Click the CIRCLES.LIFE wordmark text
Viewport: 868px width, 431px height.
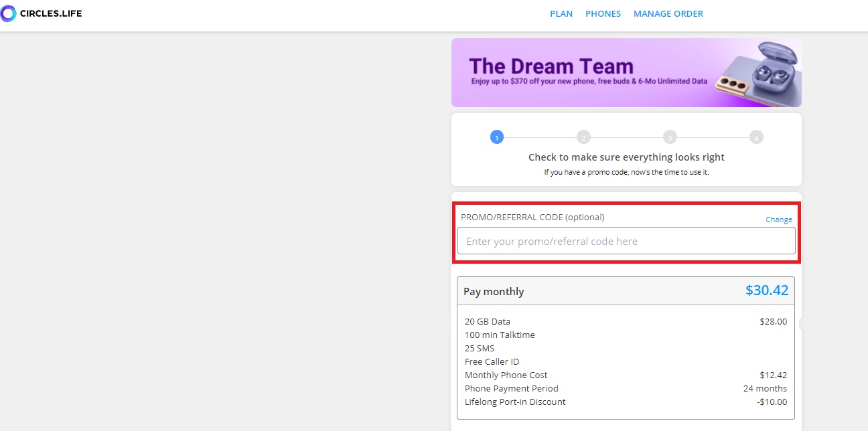point(51,13)
